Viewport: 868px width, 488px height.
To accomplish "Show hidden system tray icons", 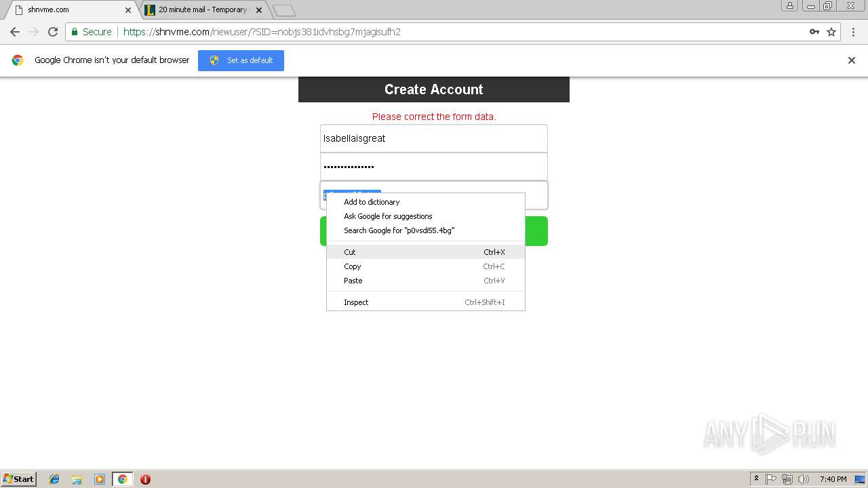I will point(756,479).
